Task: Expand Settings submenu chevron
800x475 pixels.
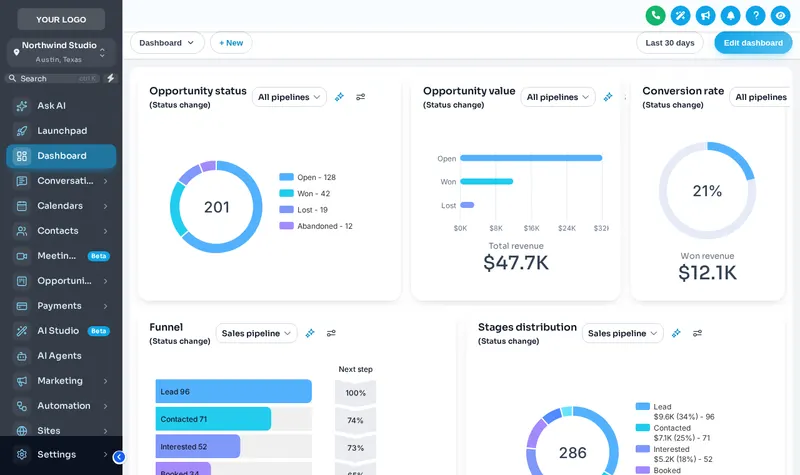Action: tap(106, 454)
